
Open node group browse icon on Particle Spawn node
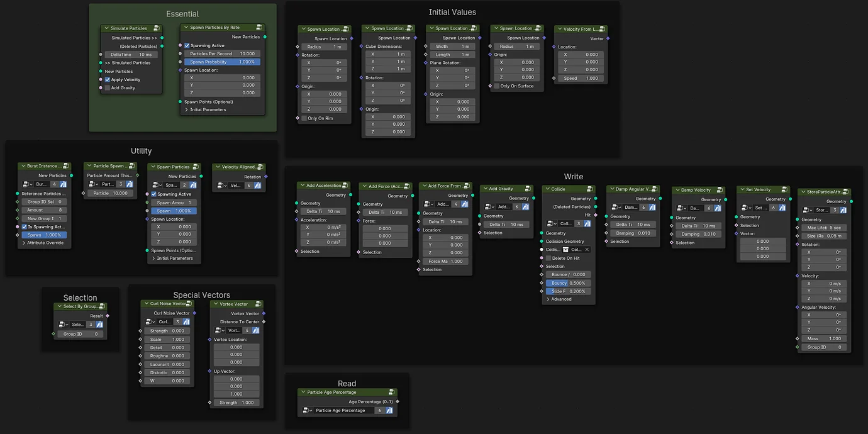coord(93,184)
